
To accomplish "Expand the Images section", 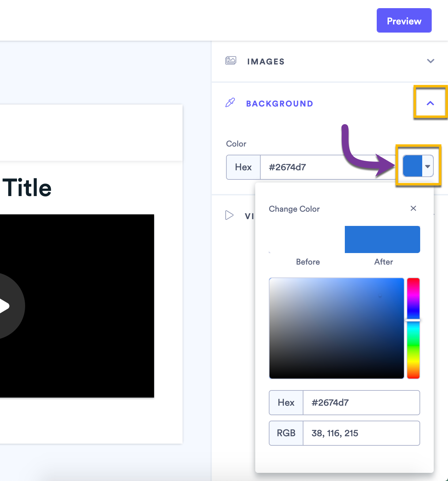I will 430,61.
